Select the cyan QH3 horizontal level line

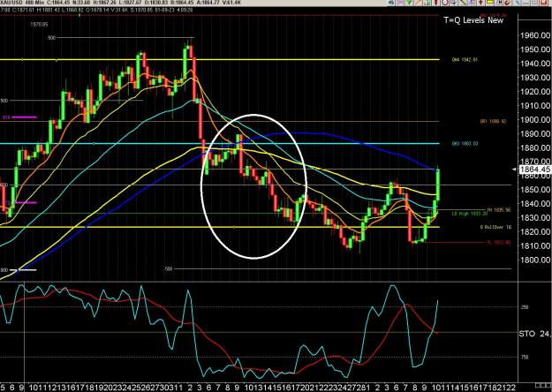coord(220,144)
